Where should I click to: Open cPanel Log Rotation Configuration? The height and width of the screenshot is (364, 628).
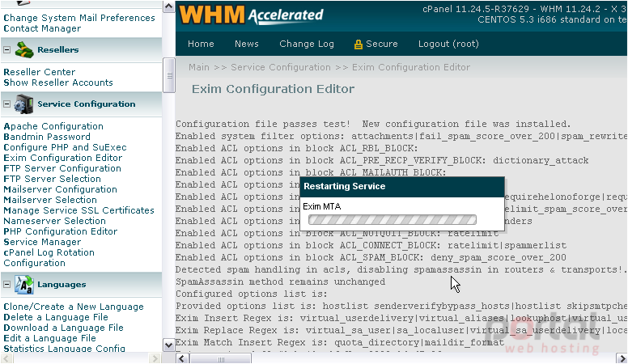49,258
